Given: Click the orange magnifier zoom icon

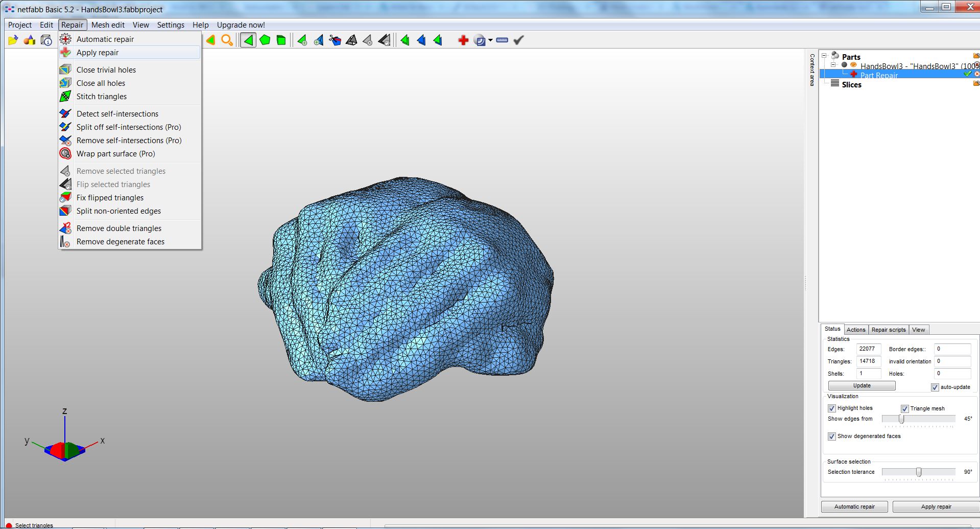Looking at the screenshot, I should pos(227,40).
